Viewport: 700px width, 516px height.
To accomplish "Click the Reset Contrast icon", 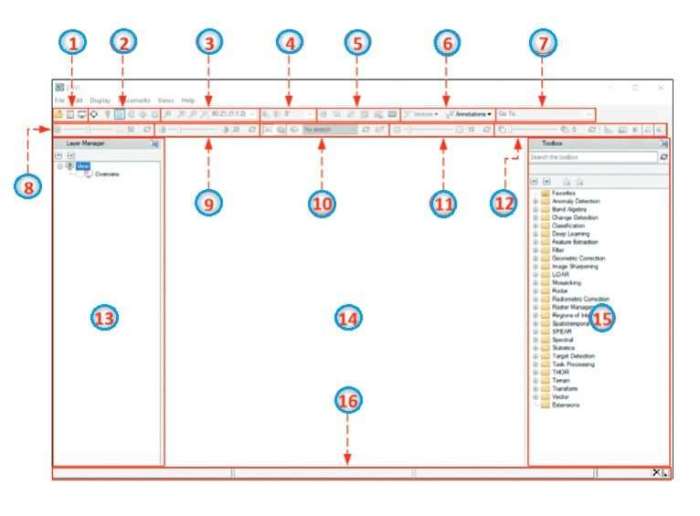I will (252, 130).
